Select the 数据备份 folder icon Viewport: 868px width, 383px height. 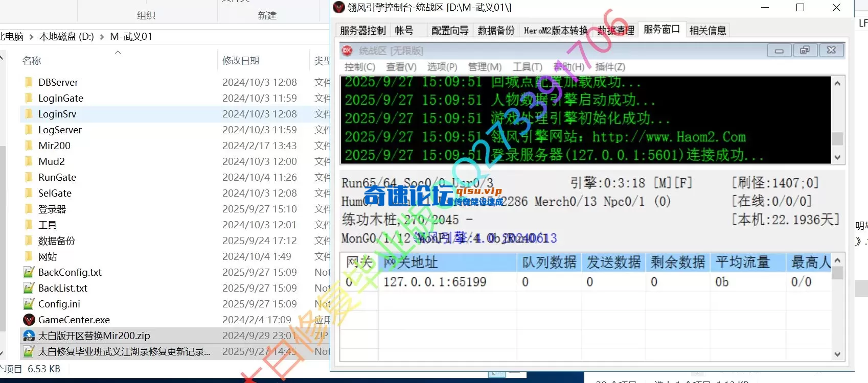(29, 241)
